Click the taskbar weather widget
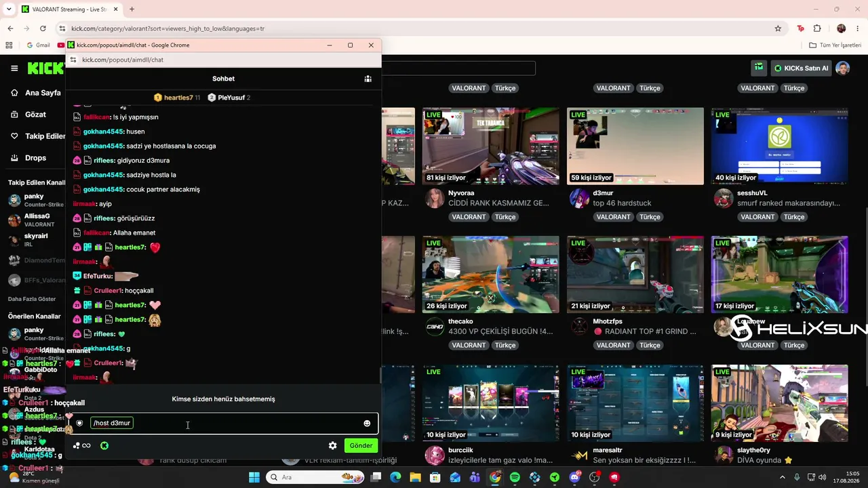The height and width of the screenshot is (488, 868). pyautogui.click(x=33, y=477)
